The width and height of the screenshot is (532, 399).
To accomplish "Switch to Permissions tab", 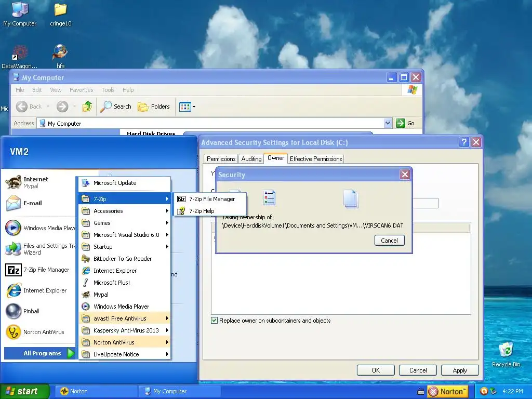I will [221, 159].
